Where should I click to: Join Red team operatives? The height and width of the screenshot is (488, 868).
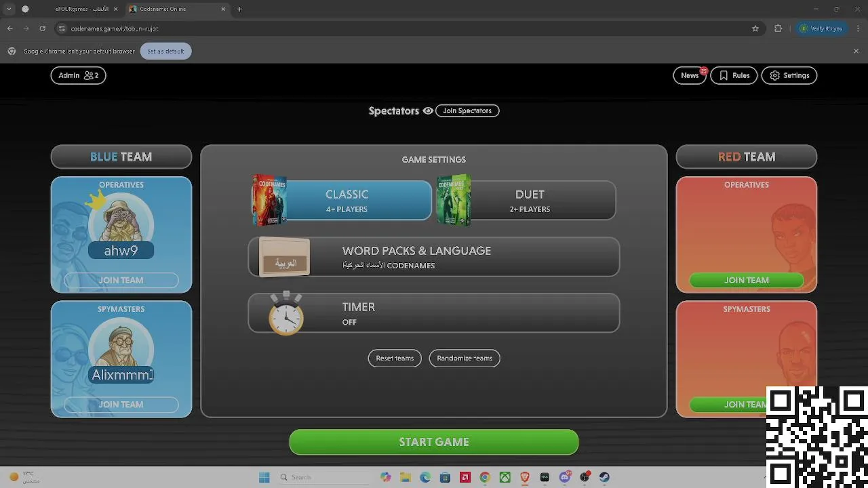747,280
